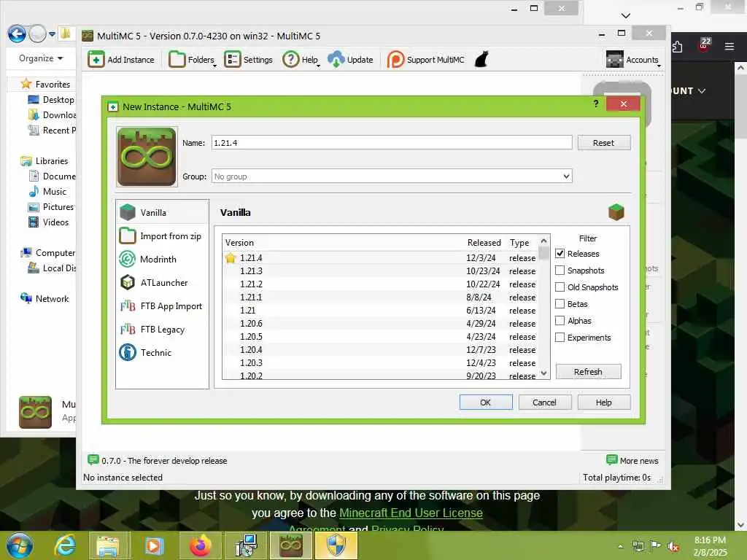Click the Windows Start button

[20, 545]
